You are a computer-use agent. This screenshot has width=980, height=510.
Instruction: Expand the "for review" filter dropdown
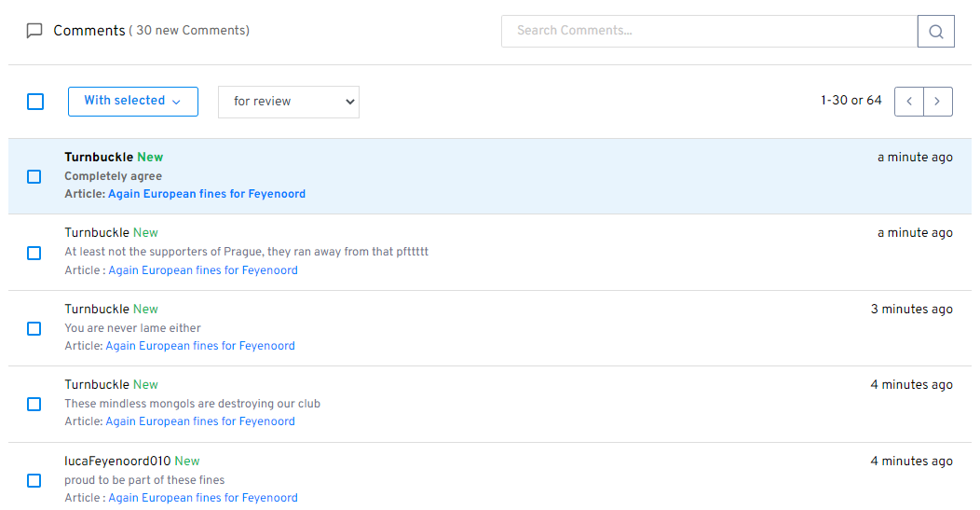click(x=288, y=102)
